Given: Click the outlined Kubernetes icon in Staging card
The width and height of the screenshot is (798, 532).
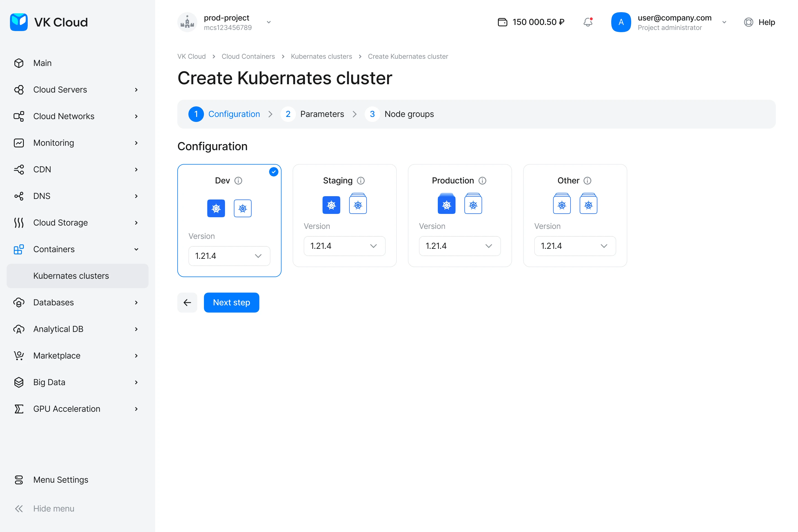Looking at the screenshot, I should 358,204.
